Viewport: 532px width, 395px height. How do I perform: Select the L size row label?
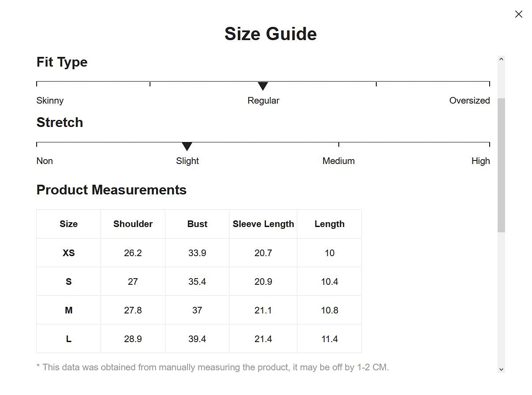[68, 339]
